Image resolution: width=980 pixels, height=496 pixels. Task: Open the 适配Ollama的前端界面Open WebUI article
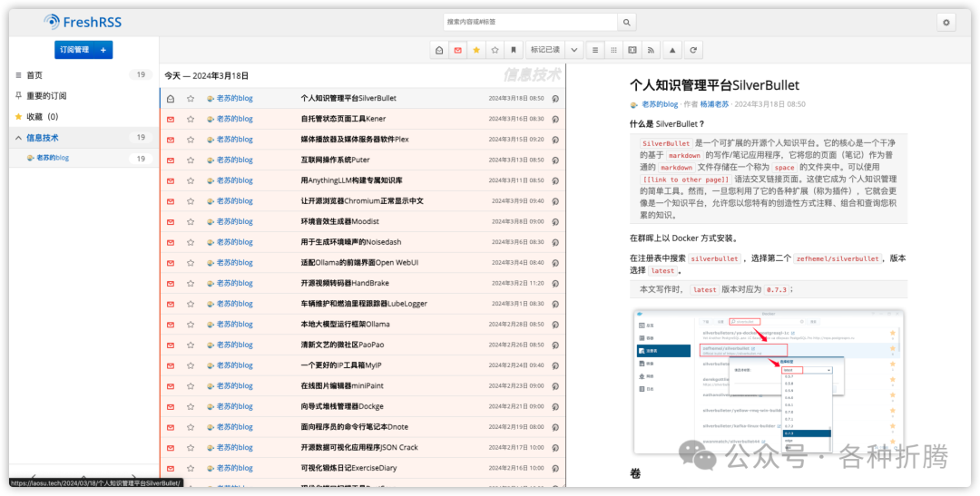pos(359,263)
